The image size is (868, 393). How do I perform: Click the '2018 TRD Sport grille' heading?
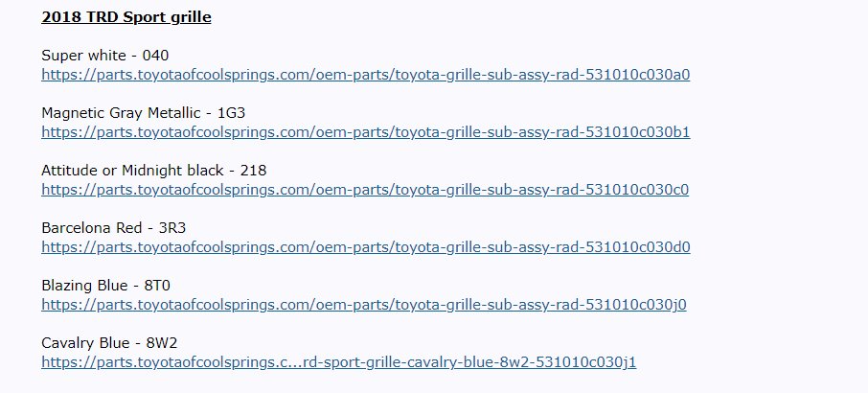click(x=126, y=17)
